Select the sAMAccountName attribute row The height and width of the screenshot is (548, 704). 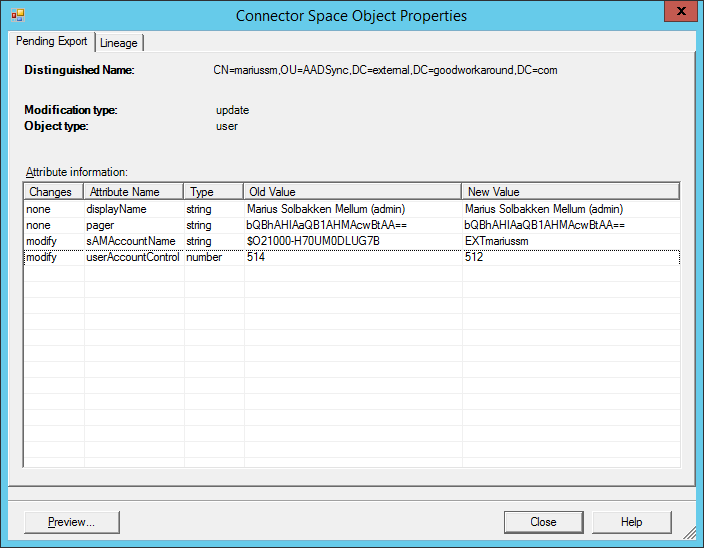(131, 241)
